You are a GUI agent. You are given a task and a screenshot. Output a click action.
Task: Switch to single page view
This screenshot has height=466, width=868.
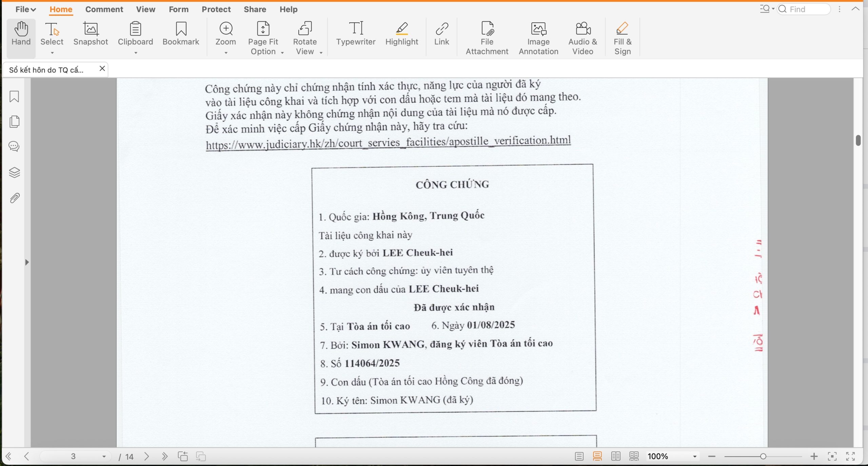click(579, 456)
